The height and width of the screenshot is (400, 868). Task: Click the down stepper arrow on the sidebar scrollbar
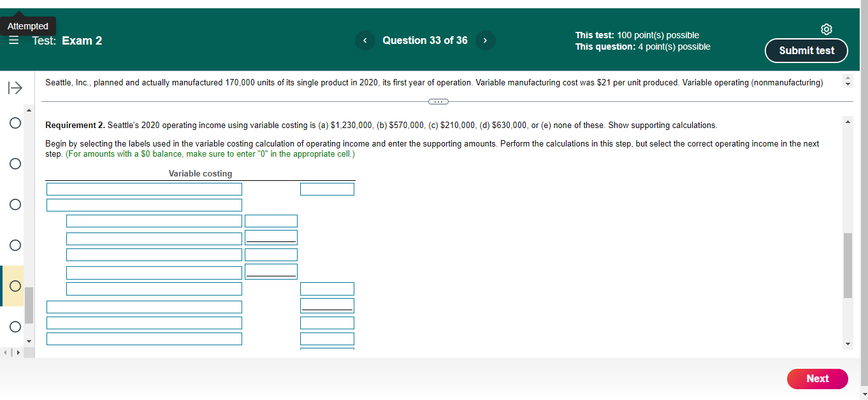(28, 341)
